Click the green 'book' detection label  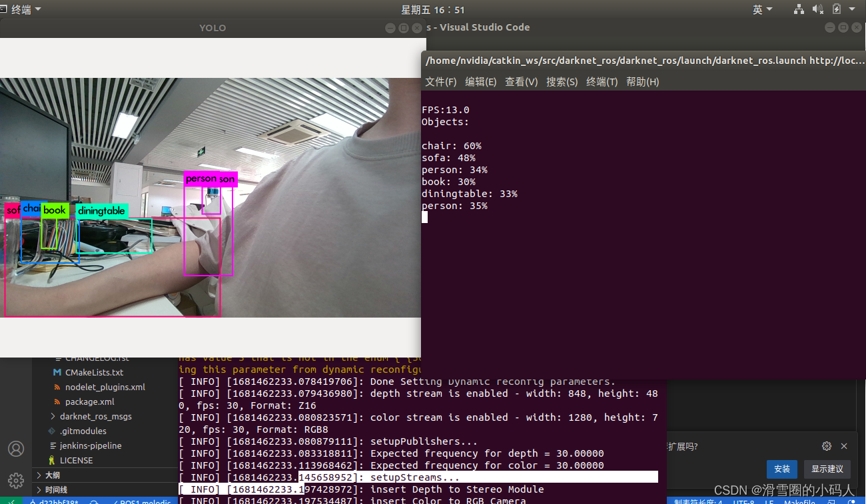(55, 210)
